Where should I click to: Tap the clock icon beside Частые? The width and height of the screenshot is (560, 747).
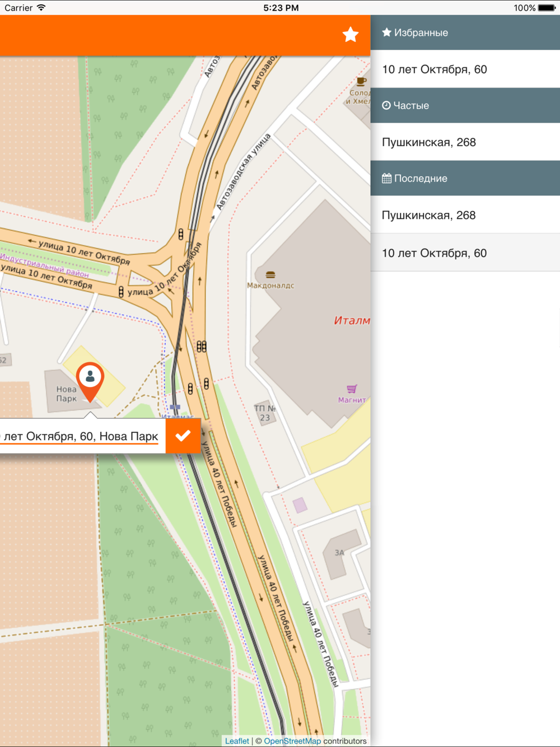point(386,105)
